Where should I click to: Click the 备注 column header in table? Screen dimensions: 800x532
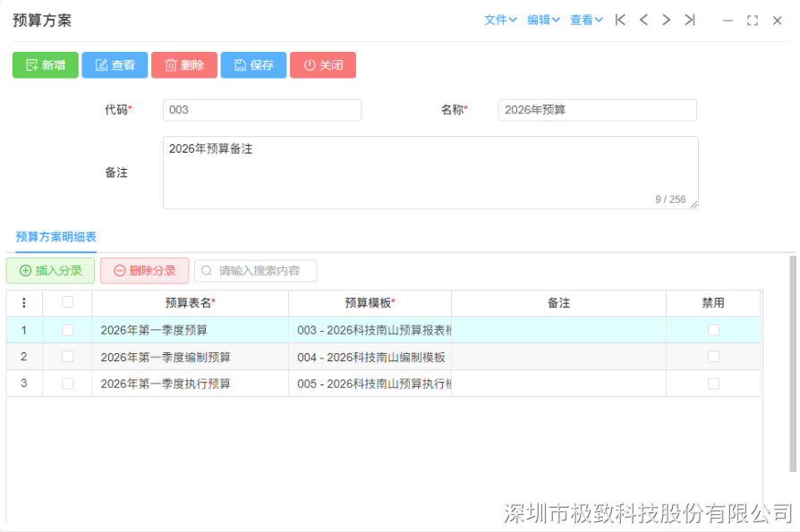(x=558, y=303)
